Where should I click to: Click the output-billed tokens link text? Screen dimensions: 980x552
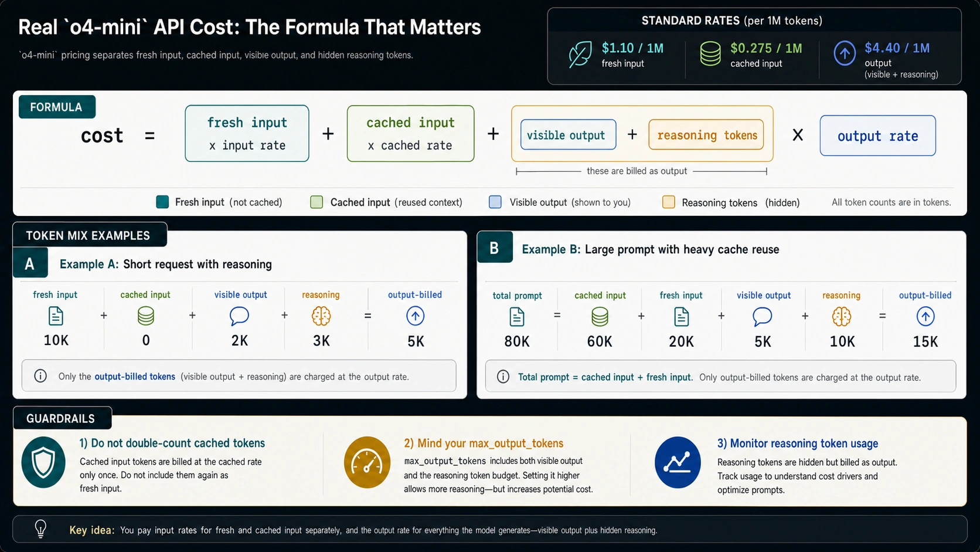[135, 377]
